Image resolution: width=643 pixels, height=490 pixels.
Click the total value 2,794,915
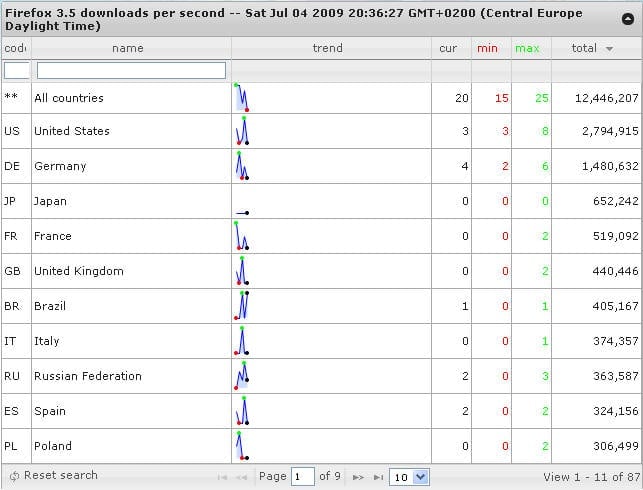pos(610,131)
